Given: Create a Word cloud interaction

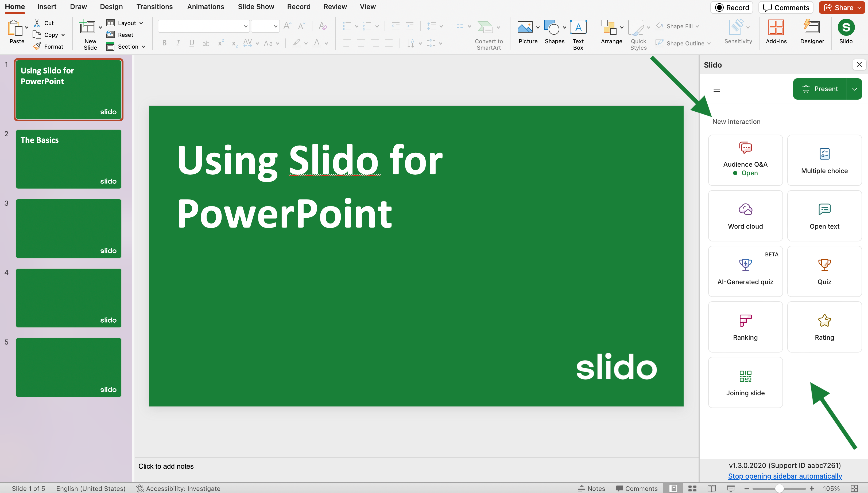Looking at the screenshot, I should click(x=745, y=216).
